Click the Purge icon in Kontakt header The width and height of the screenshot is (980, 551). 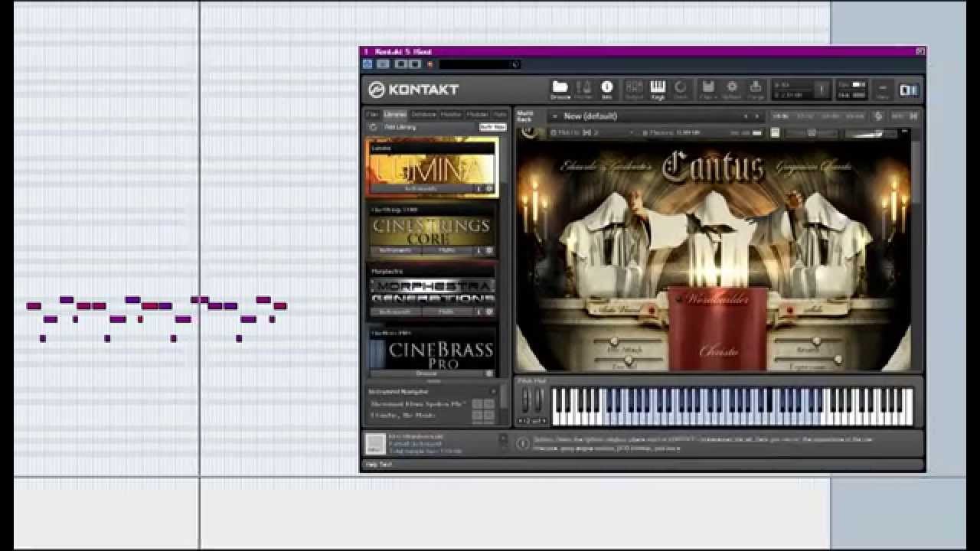pyautogui.click(x=756, y=89)
